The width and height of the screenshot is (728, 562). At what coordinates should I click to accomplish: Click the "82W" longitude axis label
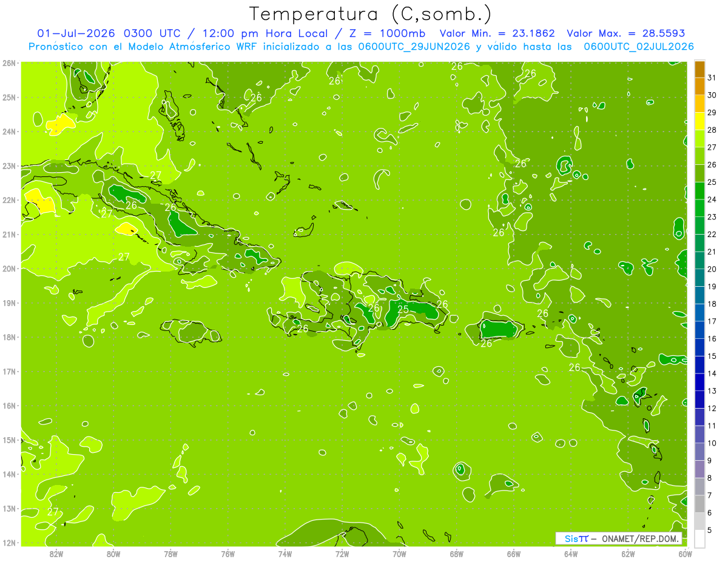(x=56, y=553)
